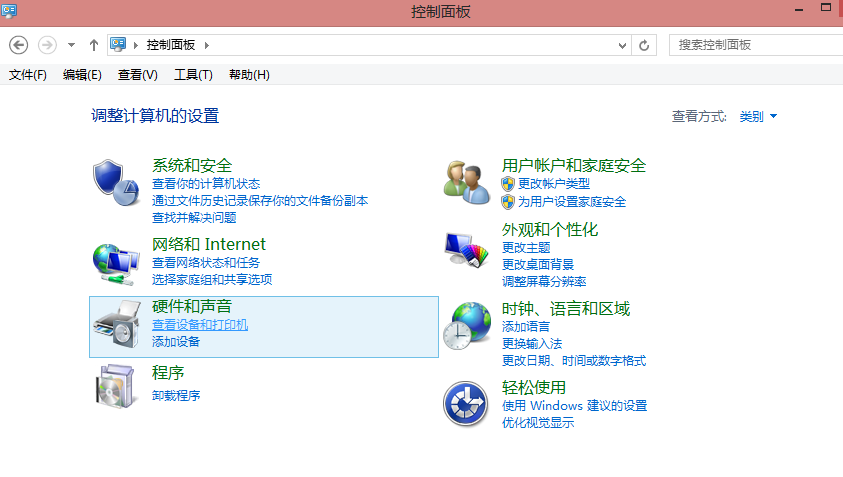Click the Back navigation arrow button

click(x=18, y=45)
